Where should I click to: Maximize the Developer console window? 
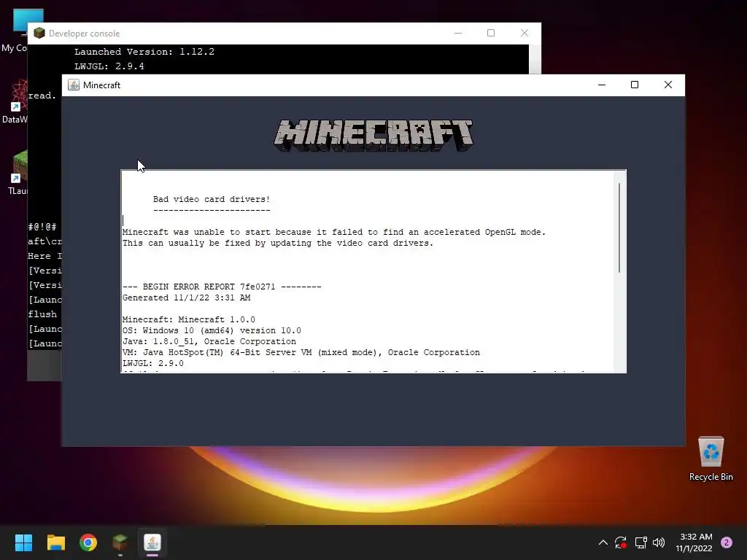[x=491, y=33]
